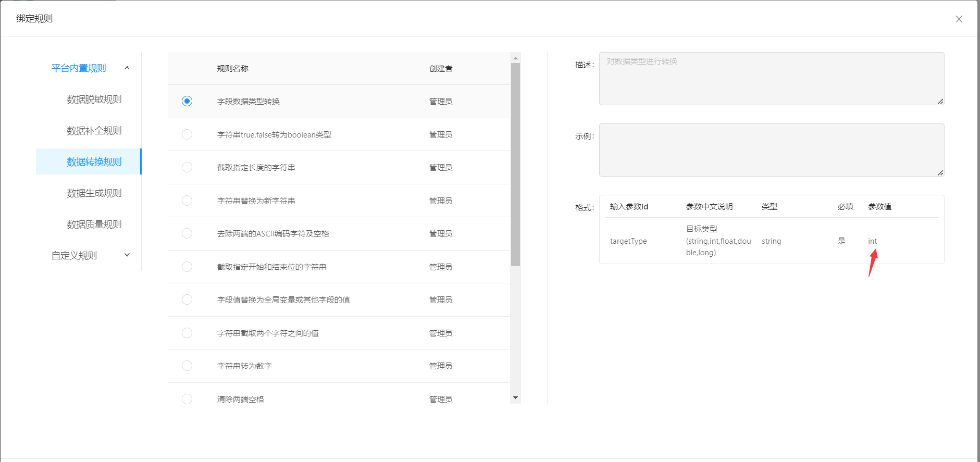Choose the 截取指定长度的字符串 rule radio
Screen dimensions: 980x462
click(x=187, y=167)
